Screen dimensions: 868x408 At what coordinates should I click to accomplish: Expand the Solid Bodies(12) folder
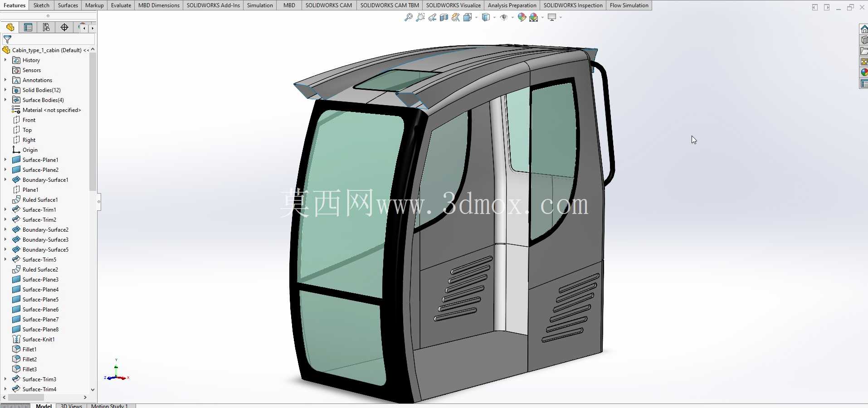pos(5,90)
